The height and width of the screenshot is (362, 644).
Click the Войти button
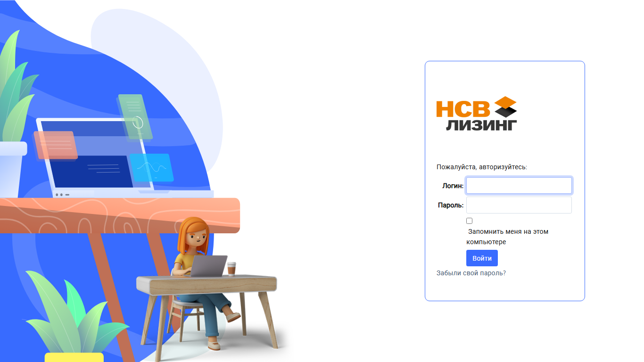[x=482, y=258]
